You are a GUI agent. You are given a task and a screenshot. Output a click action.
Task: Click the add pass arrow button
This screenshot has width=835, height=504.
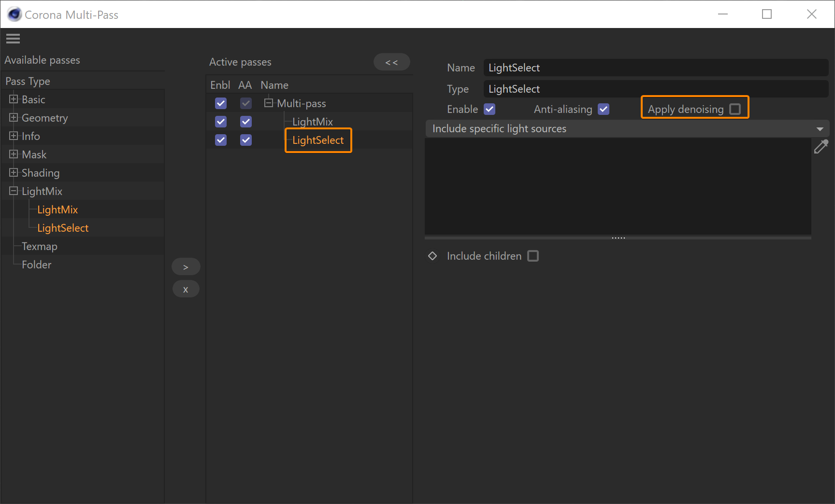186,267
